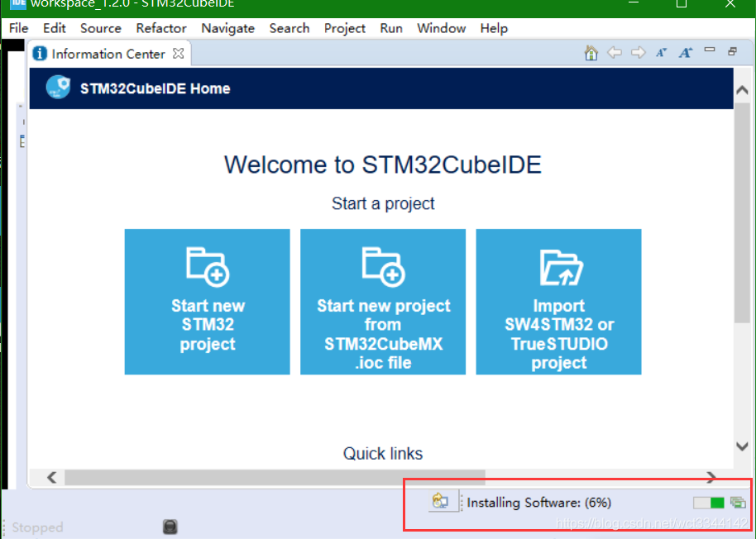The height and width of the screenshot is (539, 756).
Task: Open the Project menu
Action: (345, 28)
